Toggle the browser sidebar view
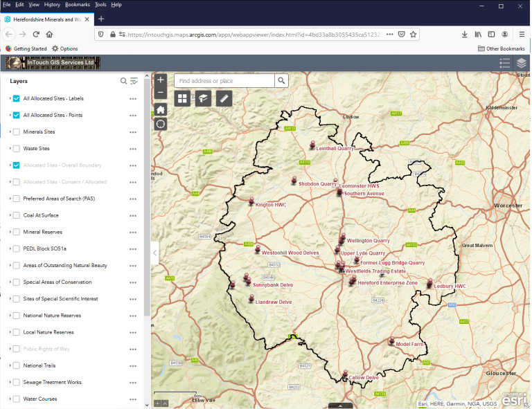 (x=491, y=34)
